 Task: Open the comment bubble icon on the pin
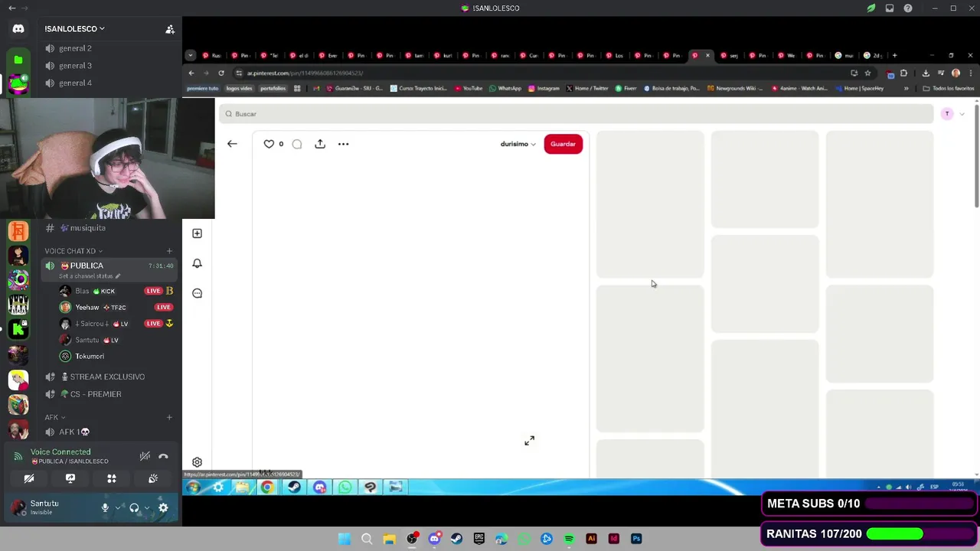tap(297, 144)
